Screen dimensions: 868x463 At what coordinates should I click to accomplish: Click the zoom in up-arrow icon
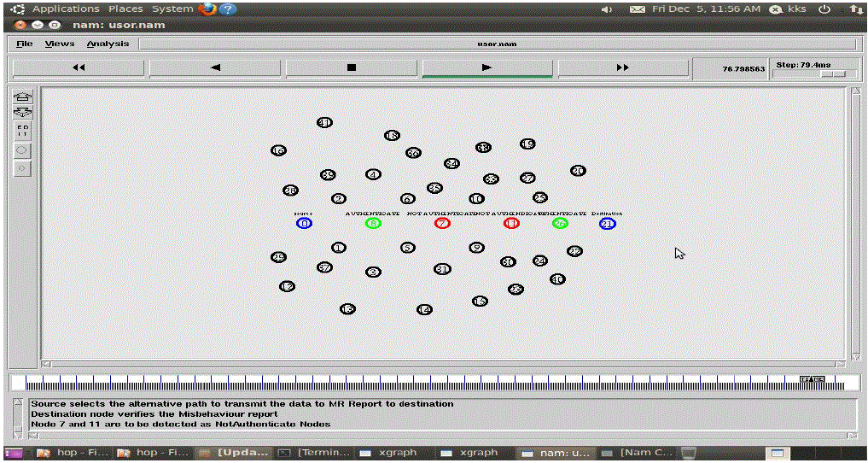pos(23,97)
